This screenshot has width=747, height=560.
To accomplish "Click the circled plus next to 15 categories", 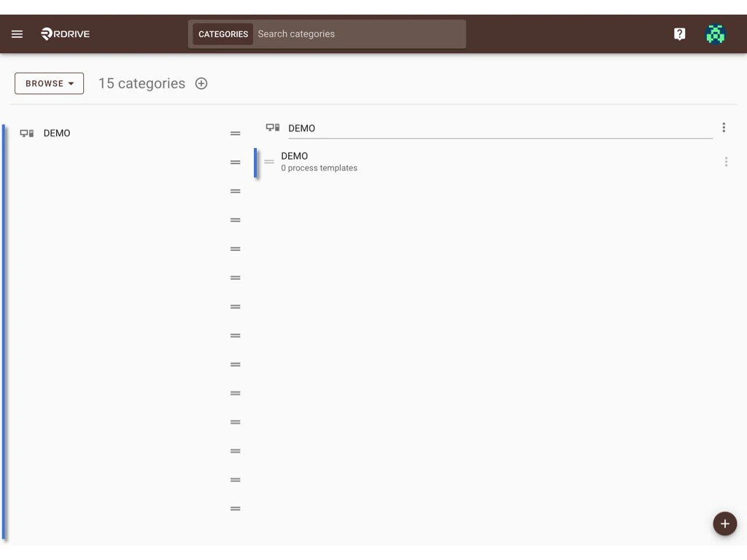I will [201, 83].
